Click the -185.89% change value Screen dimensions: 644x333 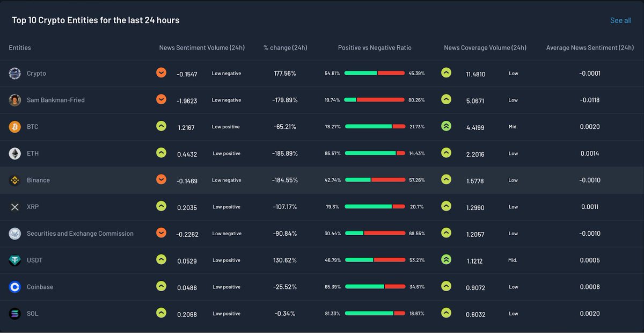(285, 154)
